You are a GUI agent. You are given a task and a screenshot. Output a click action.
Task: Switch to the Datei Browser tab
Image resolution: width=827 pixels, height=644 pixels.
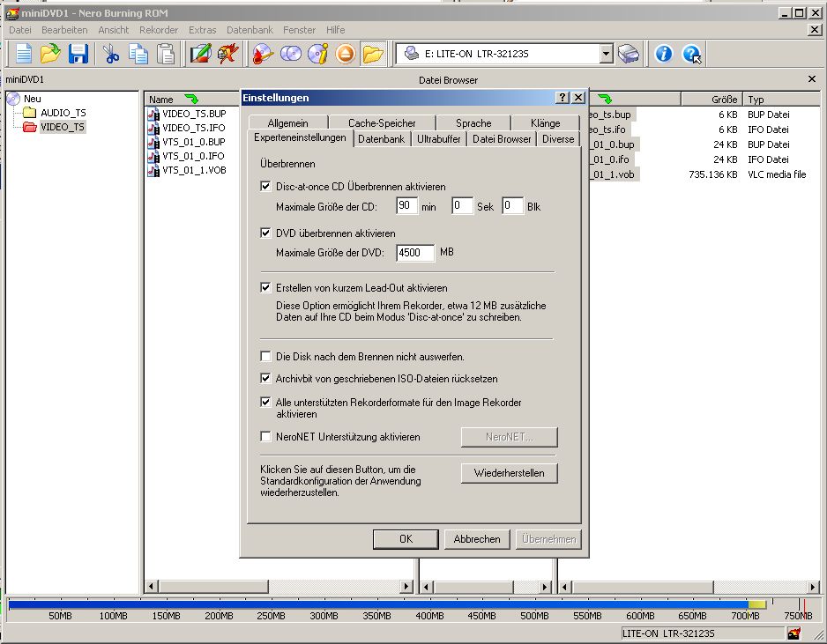pos(502,139)
